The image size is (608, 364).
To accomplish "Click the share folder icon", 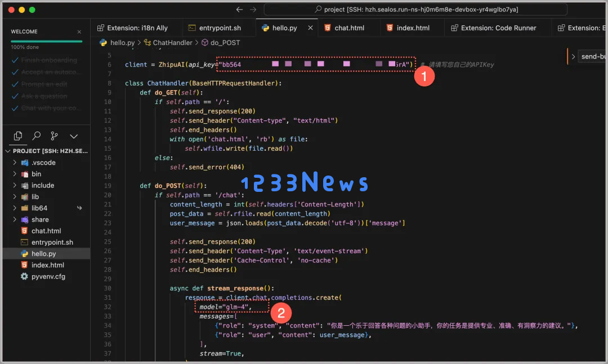I will (x=25, y=219).
